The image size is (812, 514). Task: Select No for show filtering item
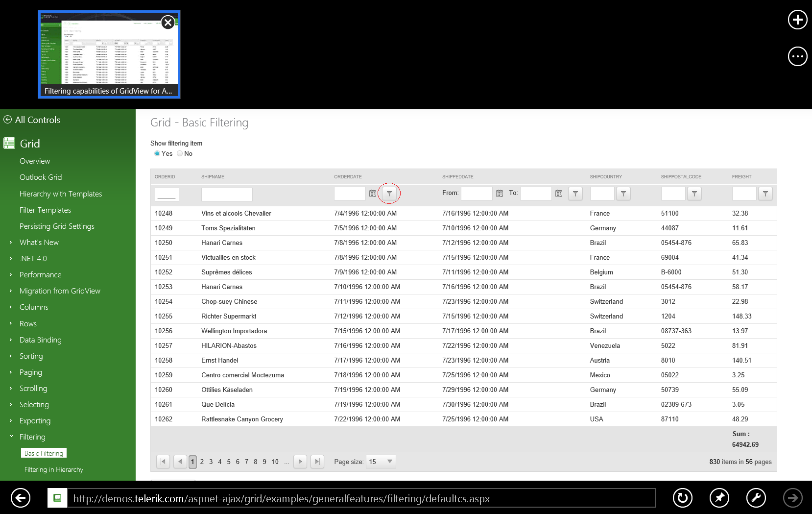coord(180,154)
